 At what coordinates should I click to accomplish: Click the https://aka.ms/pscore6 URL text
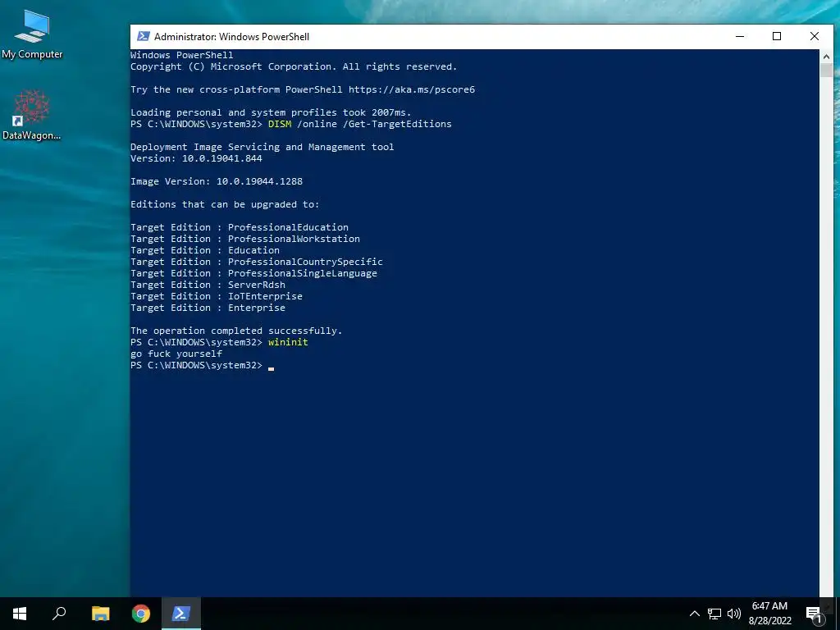click(412, 89)
